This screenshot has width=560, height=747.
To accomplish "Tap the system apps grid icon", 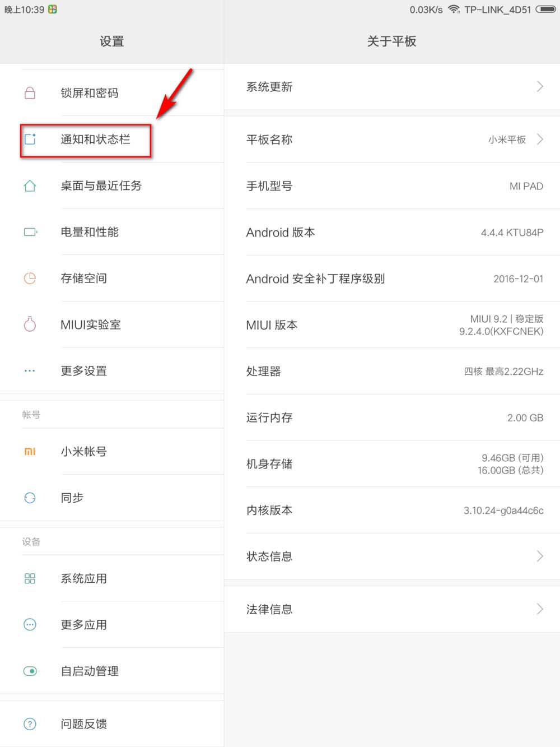I will [x=30, y=578].
